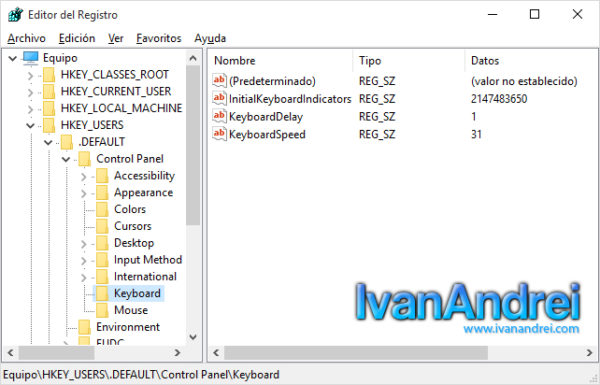Select the Mouse key label
Image resolution: width=600 pixels, height=385 pixels.
(131, 310)
